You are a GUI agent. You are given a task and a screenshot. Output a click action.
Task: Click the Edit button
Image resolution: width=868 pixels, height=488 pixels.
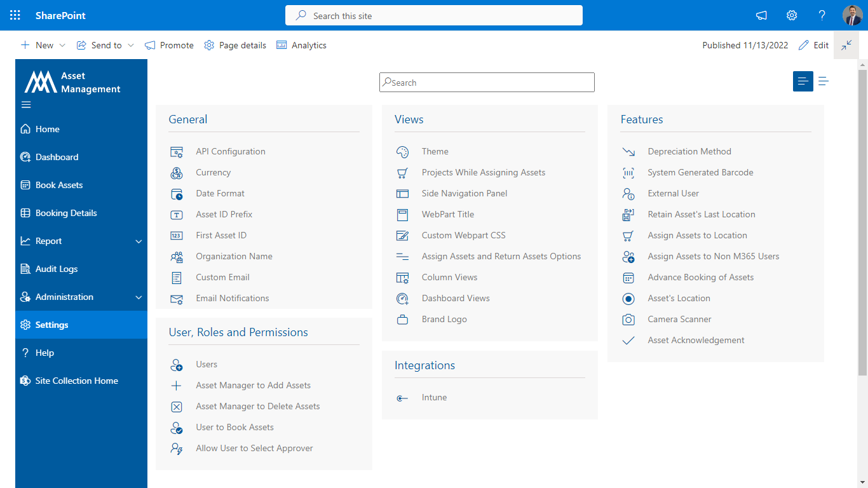[813, 45]
